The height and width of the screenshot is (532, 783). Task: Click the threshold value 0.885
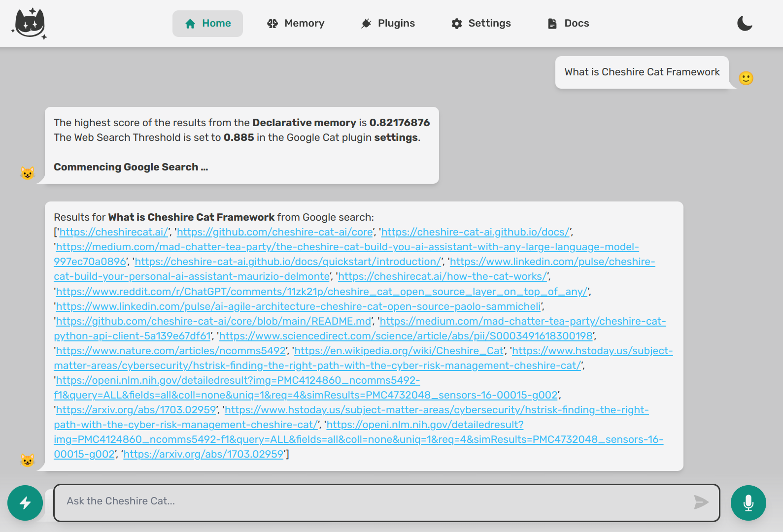click(239, 137)
